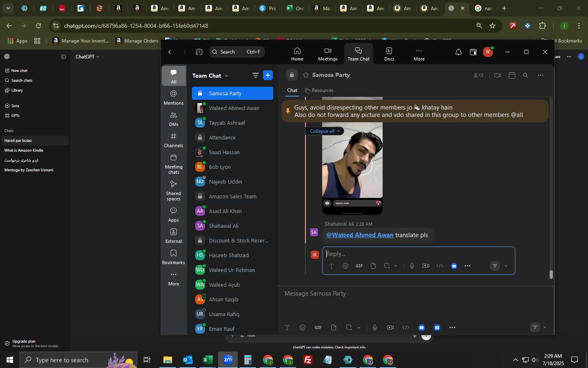This screenshot has width=588, height=368.
Task: Open Haveli par bulao chat in ChatGPT
Action: pyautogui.click(x=35, y=141)
